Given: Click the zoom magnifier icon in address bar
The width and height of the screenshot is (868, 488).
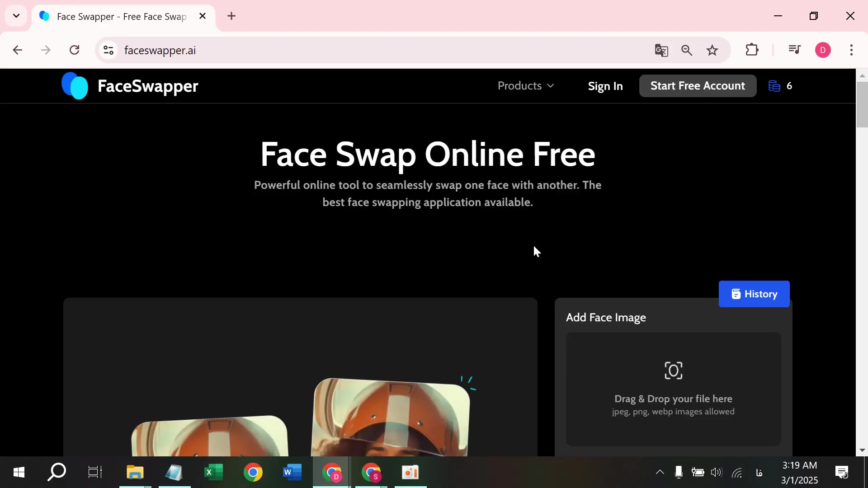Looking at the screenshot, I should pyautogui.click(x=687, y=50).
